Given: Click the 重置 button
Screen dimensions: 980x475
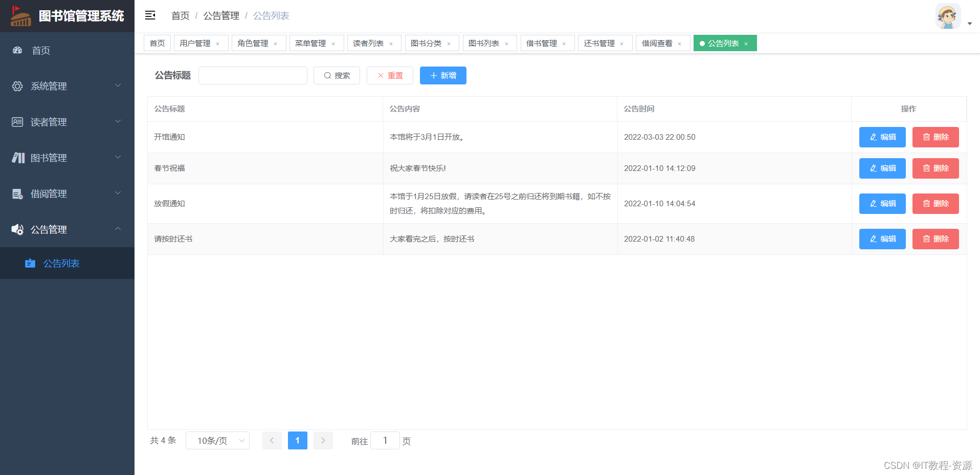Looking at the screenshot, I should tap(390, 75).
